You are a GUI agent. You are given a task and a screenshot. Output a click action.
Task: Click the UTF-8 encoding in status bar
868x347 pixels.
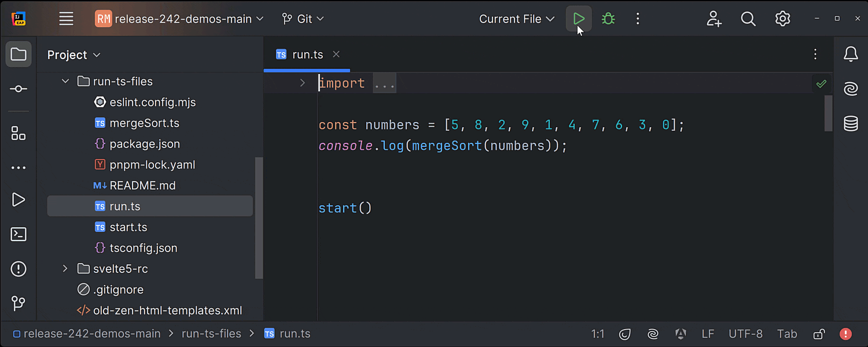[x=745, y=334]
